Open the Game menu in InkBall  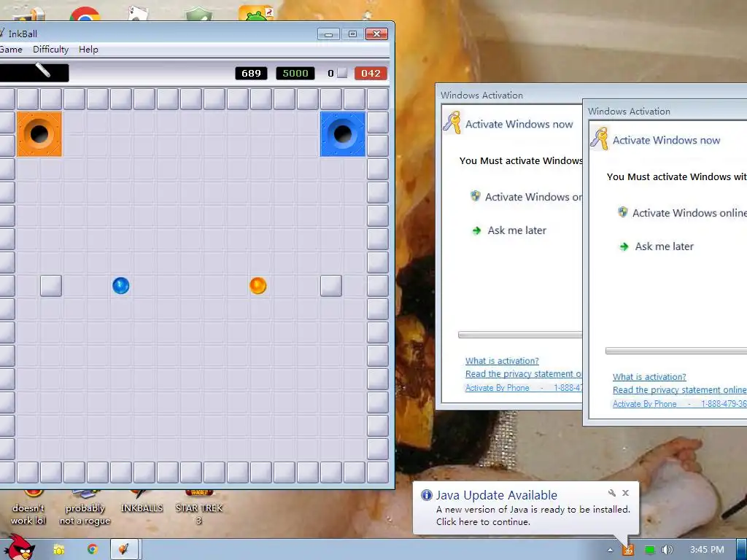(10, 49)
